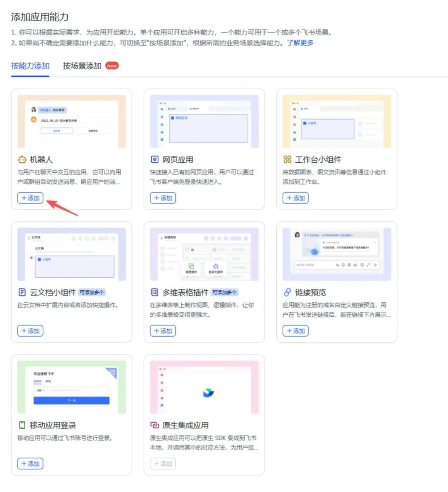Click the 云文档小组件 preview thumbnail
The height and width of the screenshot is (492, 448).
(x=71, y=254)
